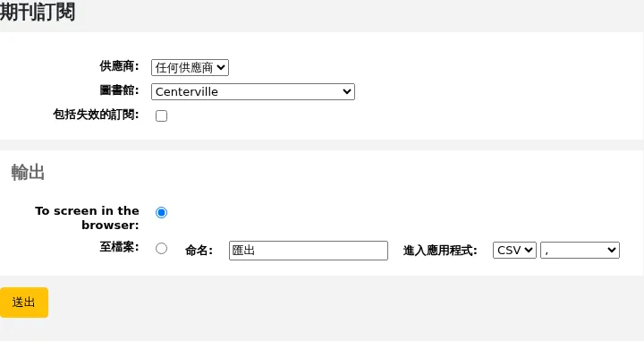Select the 至檔案 radio button

(x=161, y=248)
